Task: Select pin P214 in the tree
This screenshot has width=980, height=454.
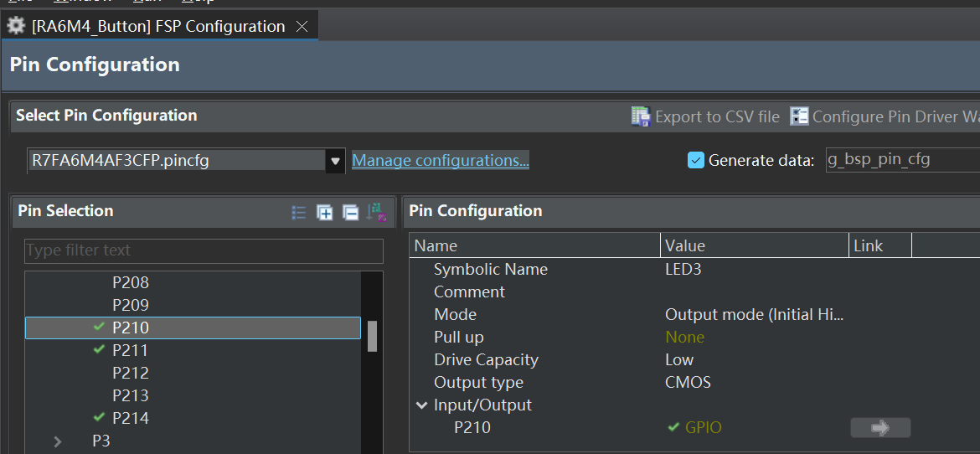Action: (x=131, y=418)
